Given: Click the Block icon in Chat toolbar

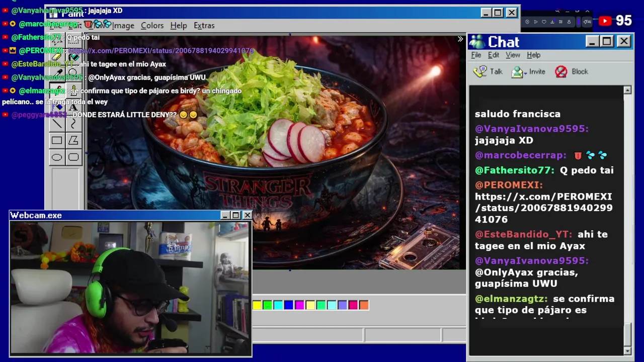Looking at the screenshot, I should pos(561,72).
